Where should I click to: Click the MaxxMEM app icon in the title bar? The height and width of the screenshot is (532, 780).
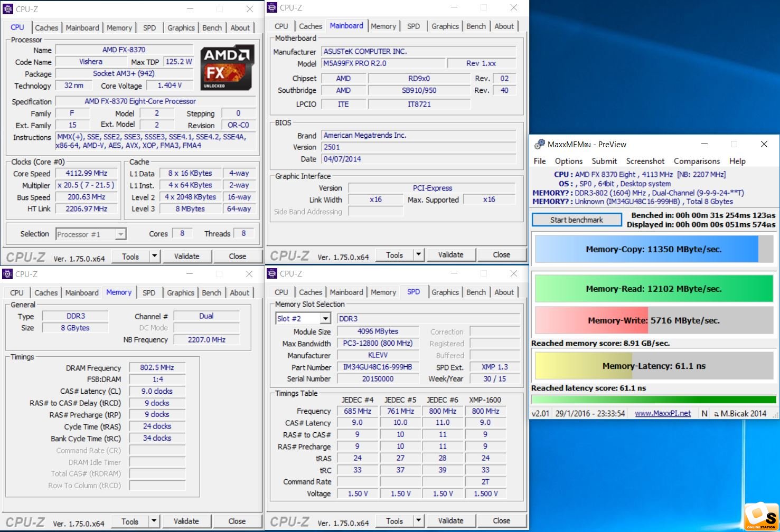539,144
